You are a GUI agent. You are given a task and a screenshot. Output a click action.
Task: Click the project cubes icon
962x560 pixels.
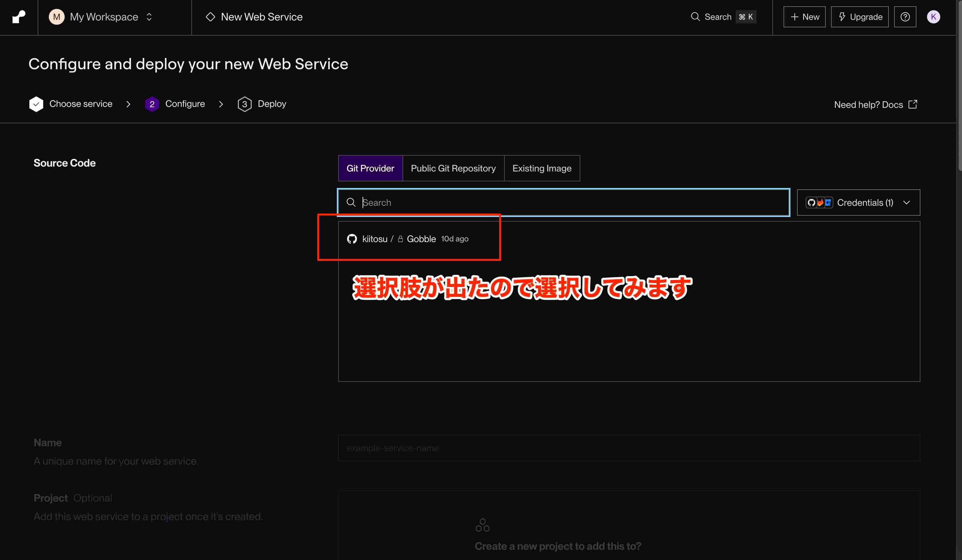[482, 525]
